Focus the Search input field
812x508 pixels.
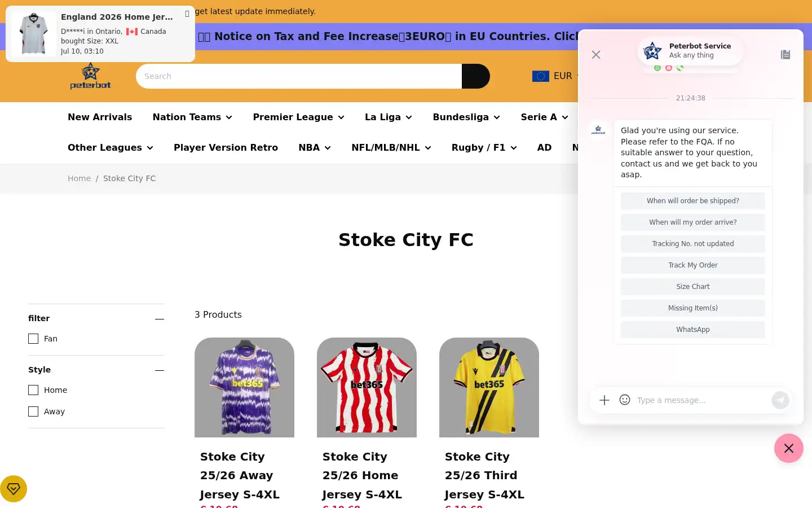coord(299,76)
